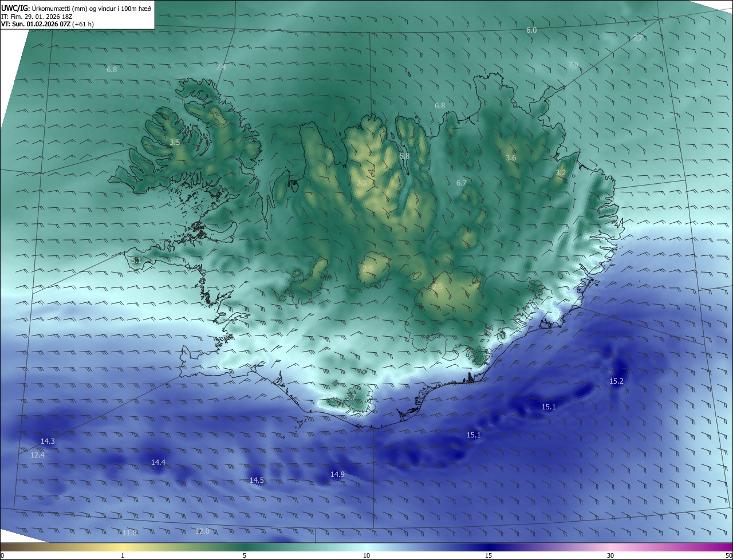Click the "7.4" value label
Screen dimensions: 733x560
[x=221, y=68]
